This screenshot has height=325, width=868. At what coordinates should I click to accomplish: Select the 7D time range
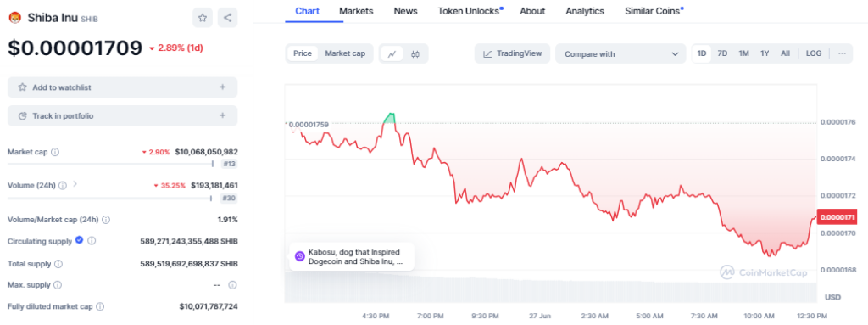pyautogui.click(x=722, y=53)
